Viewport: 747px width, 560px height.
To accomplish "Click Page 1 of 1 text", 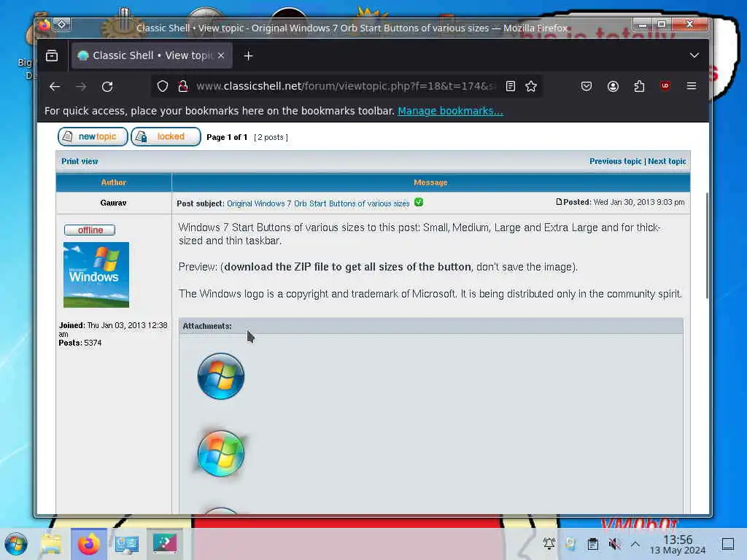I will (x=227, y=137).
